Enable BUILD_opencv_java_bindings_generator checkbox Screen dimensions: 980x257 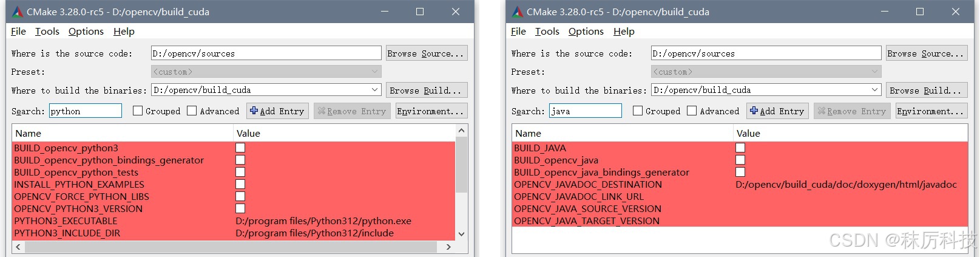(740, 172)
